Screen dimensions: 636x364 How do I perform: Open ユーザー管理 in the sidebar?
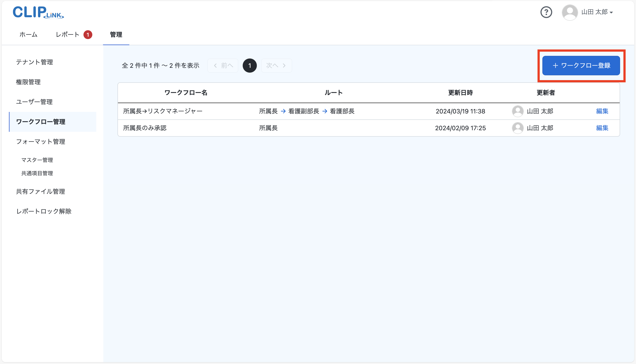click(34, 102)
